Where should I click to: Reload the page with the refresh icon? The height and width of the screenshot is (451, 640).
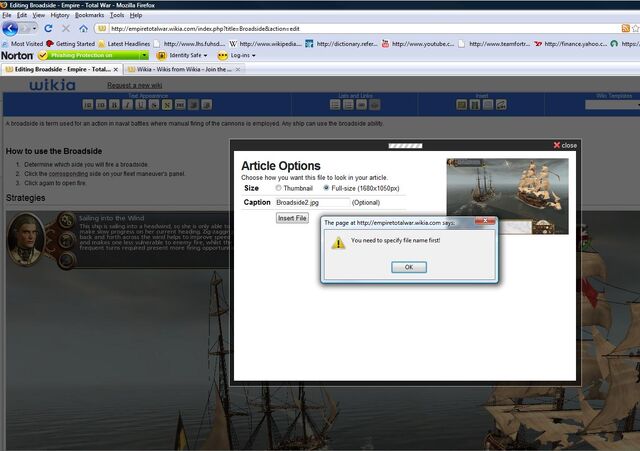(48, 29)
